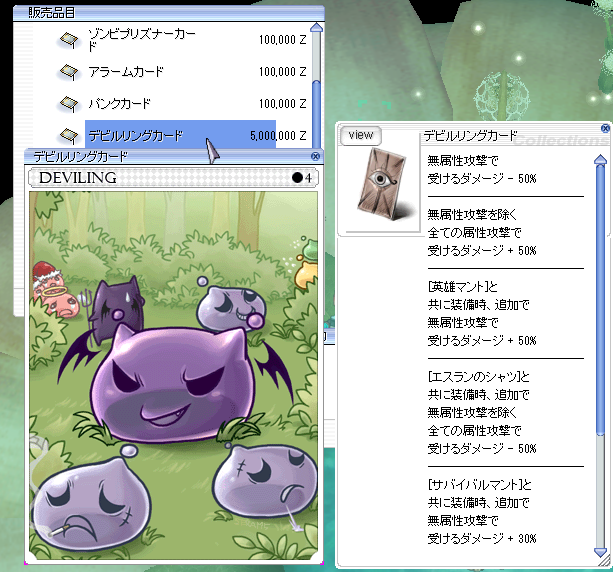The height and width of the screenshot is (572, 613).
Task: Select ゾンビプリズナーカード item name
Action: pyautogui.click(x=142, y=40)
